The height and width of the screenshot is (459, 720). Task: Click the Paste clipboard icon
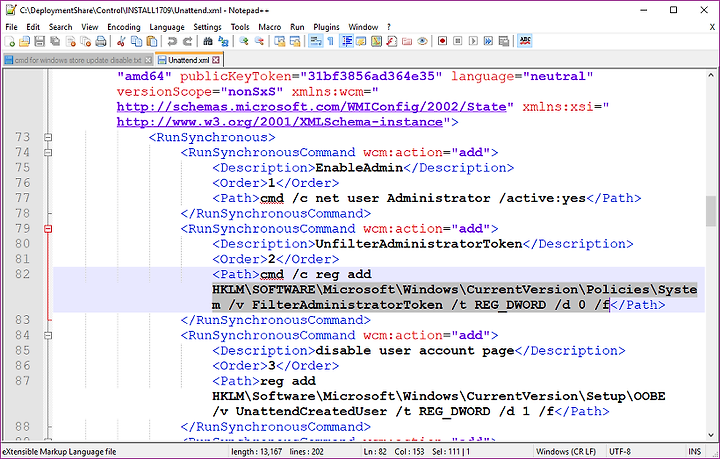(x=152, y=42)
